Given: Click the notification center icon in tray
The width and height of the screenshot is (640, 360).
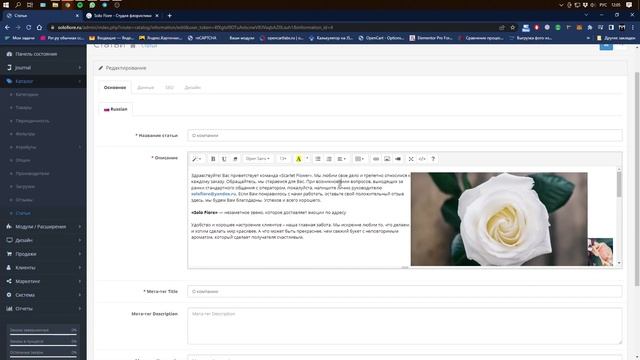Looking at the screenshot, I should point(629,5).
